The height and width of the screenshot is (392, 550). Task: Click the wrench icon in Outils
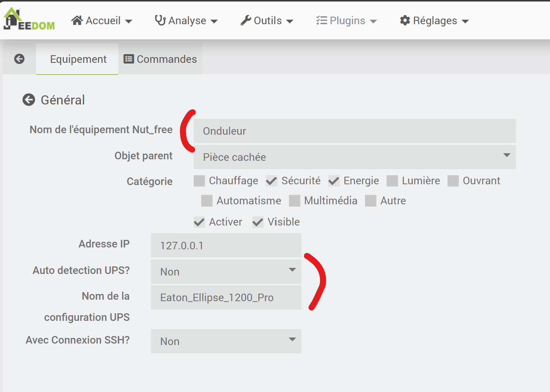coord(246,20)
